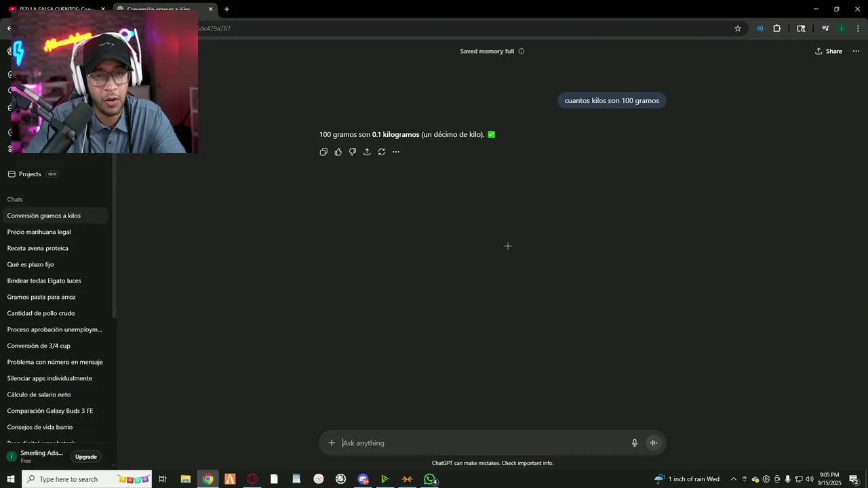Start voice mode from the composer
Screen dimensions: 868x488
[654, 443]
